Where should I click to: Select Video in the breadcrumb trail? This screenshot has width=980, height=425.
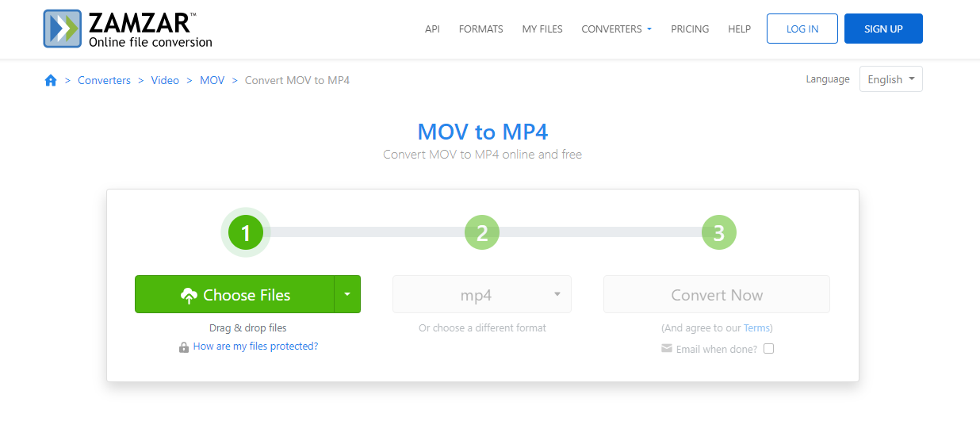pyautogui.click(x=165, y=80)
